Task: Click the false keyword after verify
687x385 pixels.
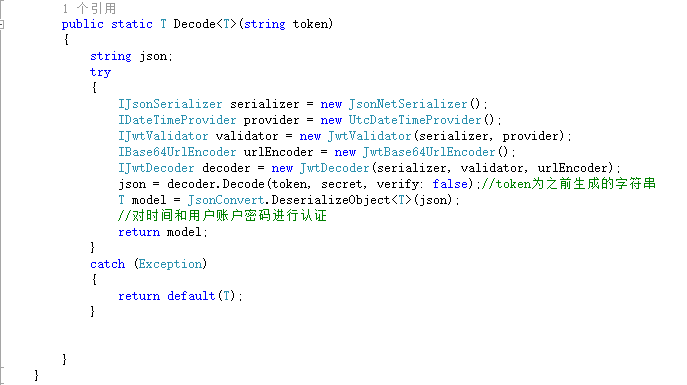Action: tap(450, 184)
